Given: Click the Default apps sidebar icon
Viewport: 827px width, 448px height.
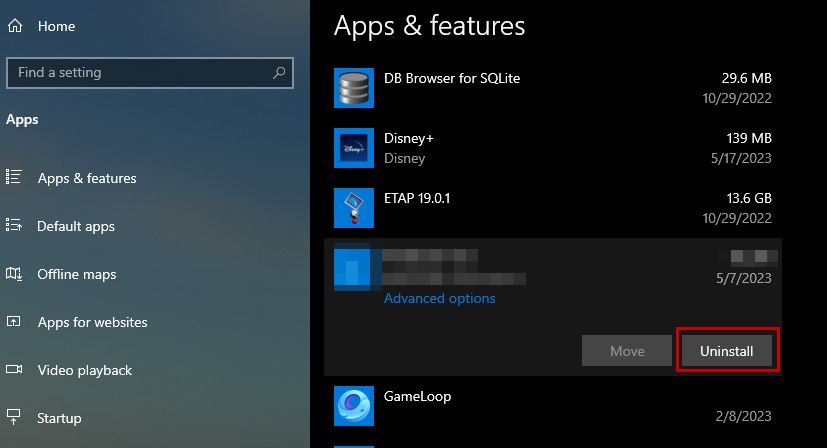Looking at the screenshot, I should coord(14,226).
